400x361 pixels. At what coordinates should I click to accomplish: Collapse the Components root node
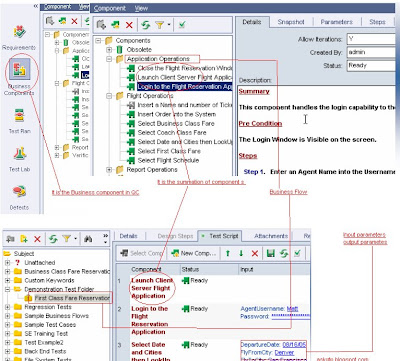coord(98,41)
